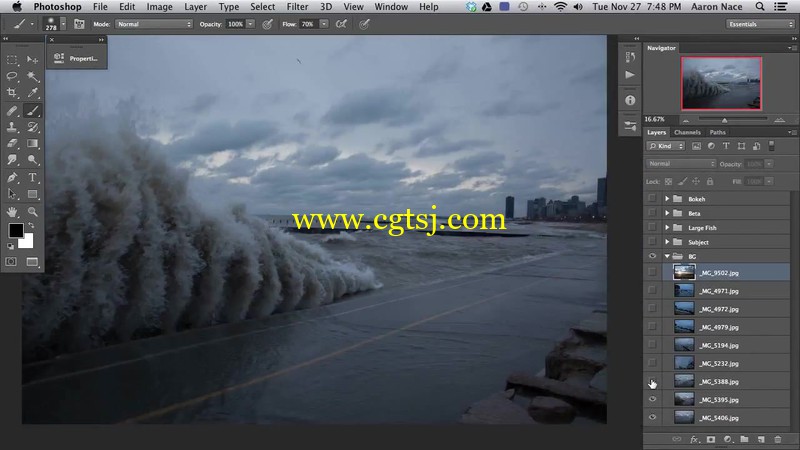The height and width of the screenshot is (450, 800).
Task: Select the Clone Stamp tool
Action: [12, 127]
